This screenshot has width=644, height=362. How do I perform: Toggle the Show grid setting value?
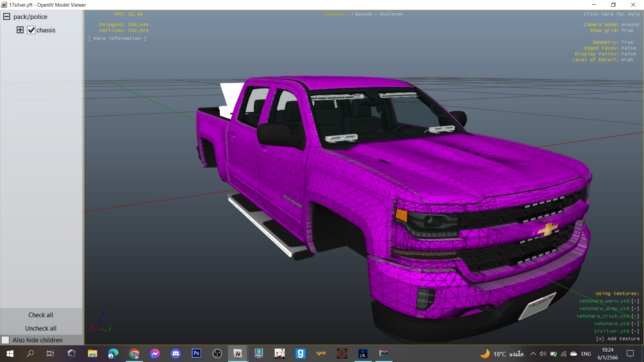coord(627,31)
